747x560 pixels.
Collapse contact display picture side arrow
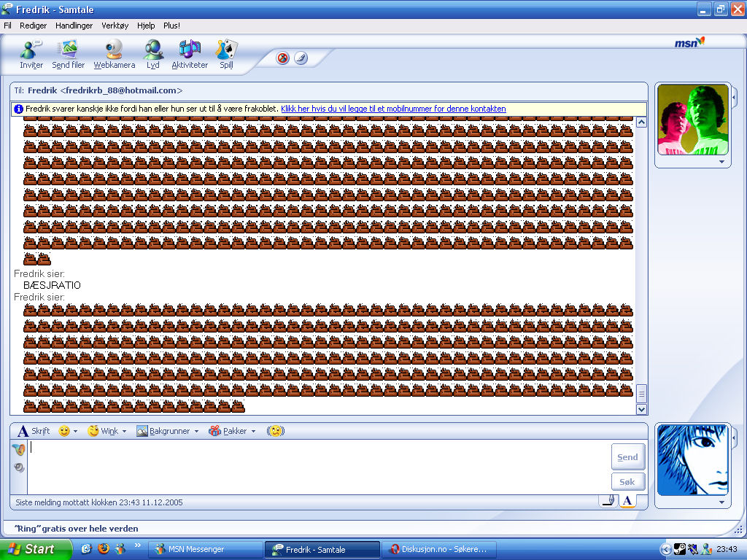click(734, 97)
